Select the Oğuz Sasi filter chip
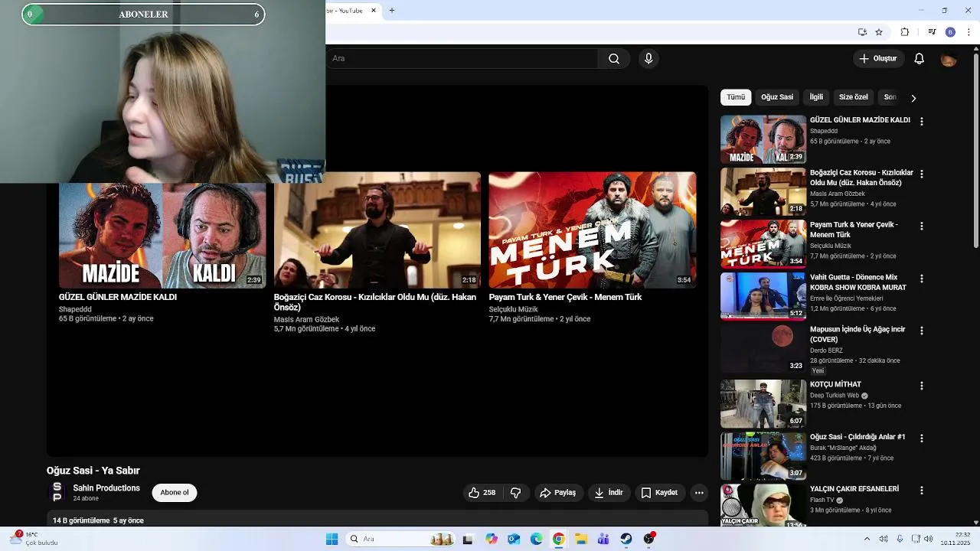Viewport: 980px width, 551px height. (777, 97)
